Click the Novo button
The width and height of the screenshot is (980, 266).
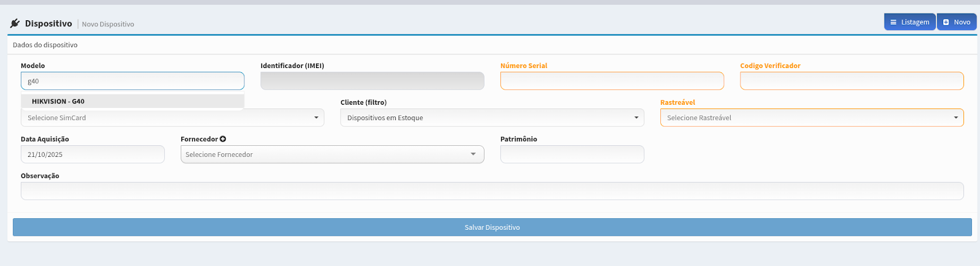957,22
